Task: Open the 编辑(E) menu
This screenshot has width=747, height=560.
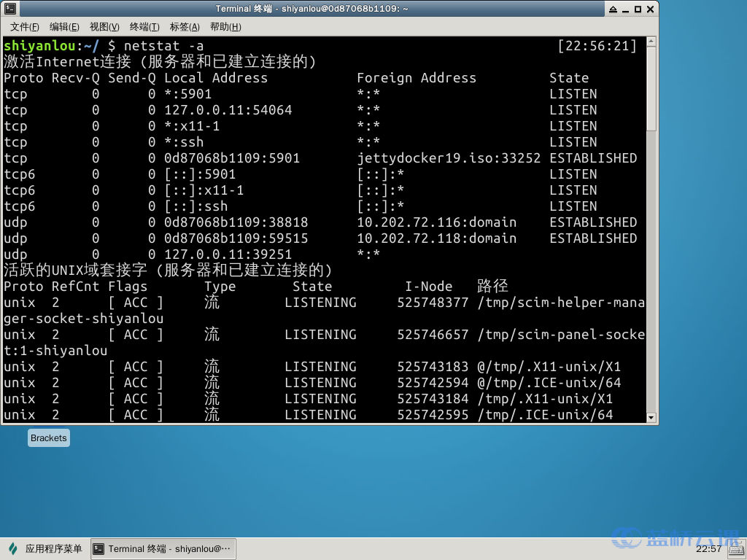Action: pos(64,27)
